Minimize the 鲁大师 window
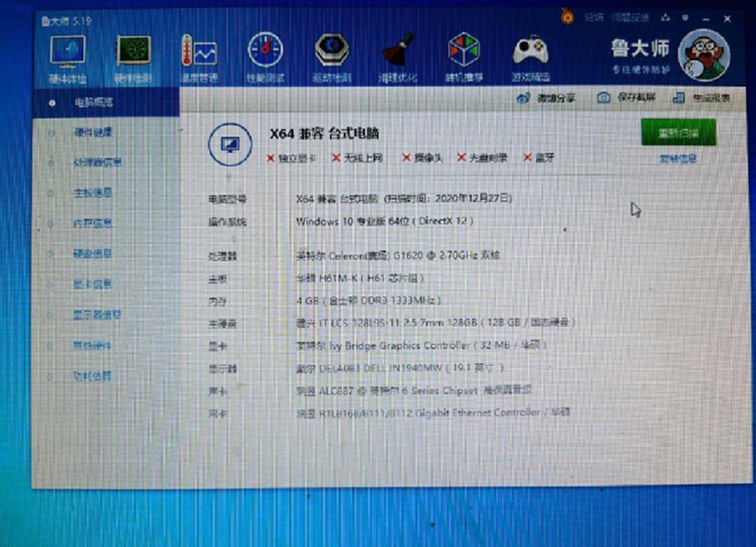 (x=706, y=19)
